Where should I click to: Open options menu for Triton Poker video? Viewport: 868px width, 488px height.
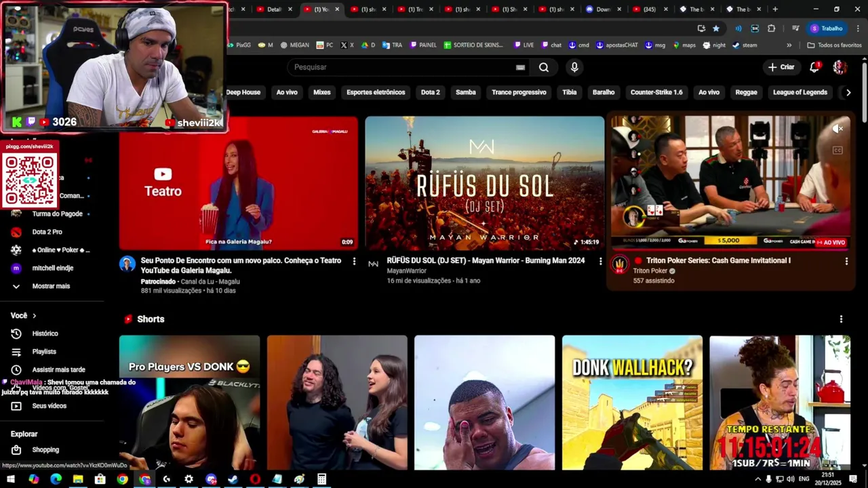[x=846, y=261]
